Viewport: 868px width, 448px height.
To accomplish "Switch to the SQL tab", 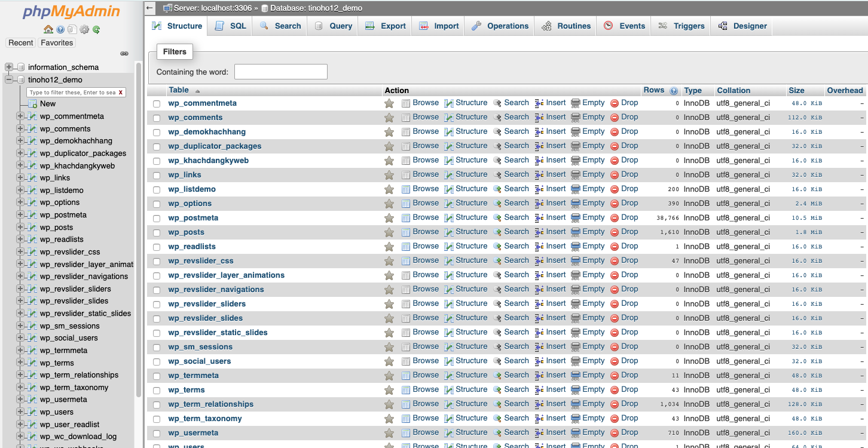I will pos(230,26).
